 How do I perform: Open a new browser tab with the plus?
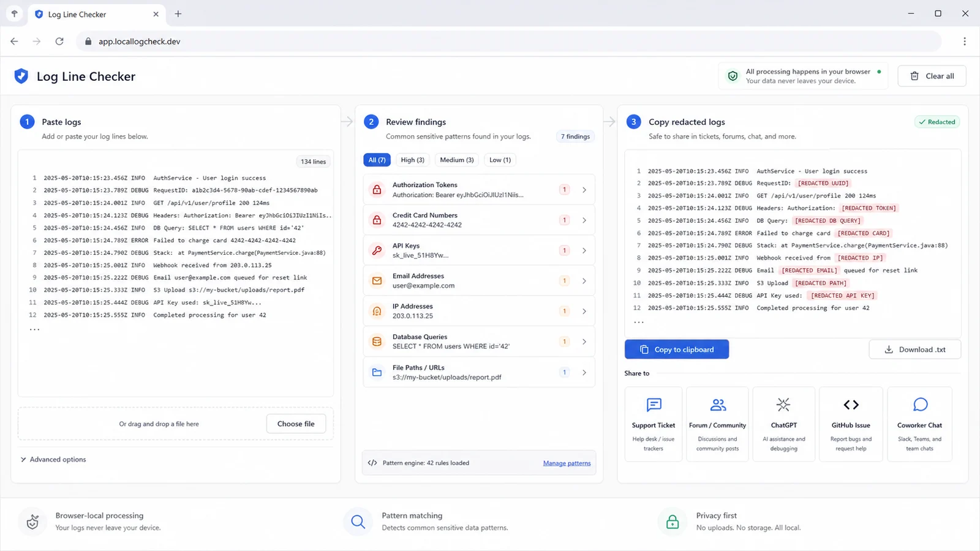(178, 13)
